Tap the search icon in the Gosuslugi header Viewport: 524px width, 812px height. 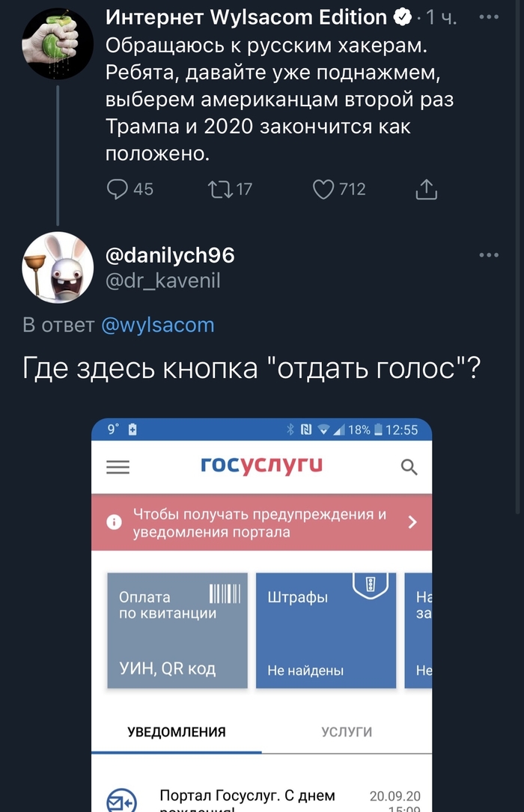click(409, 465)
